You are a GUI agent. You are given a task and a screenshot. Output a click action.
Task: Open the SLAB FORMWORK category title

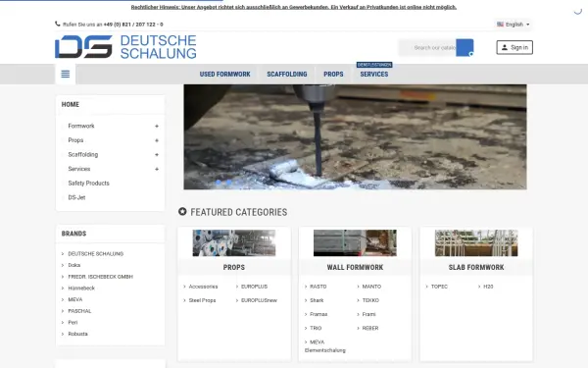(x=476, y=267)
